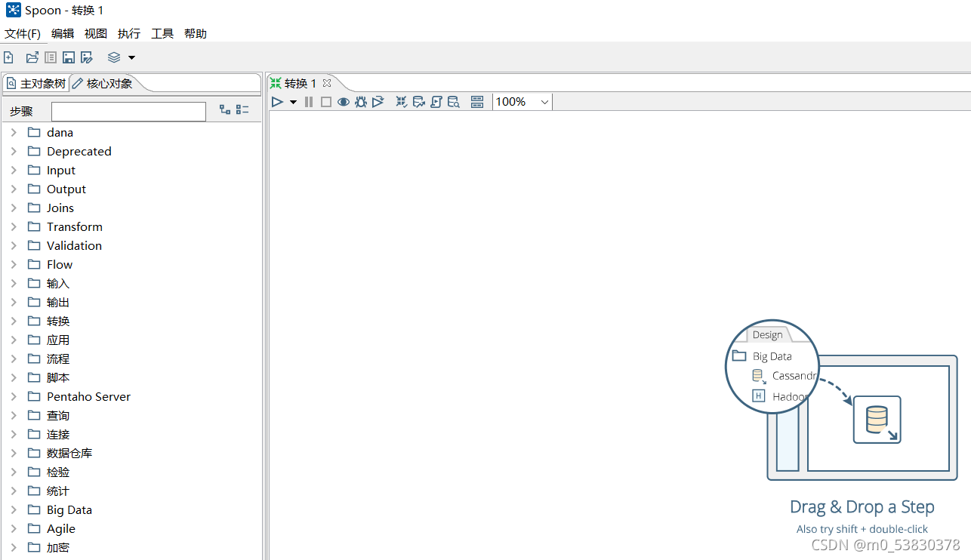Image resolution: width=971 pixels, height=560 pixels.
Task: Click the open file folder icon
Action: pyautogui.click(x=32, y=57)
